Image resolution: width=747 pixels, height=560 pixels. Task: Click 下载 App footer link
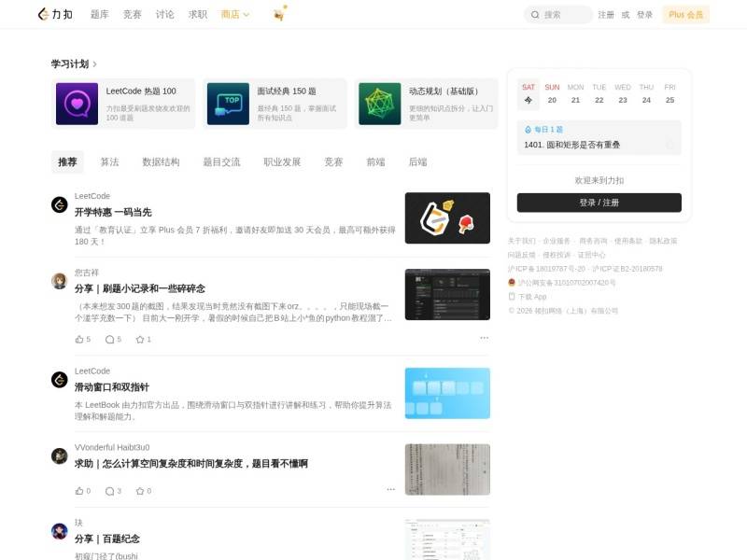532,297
